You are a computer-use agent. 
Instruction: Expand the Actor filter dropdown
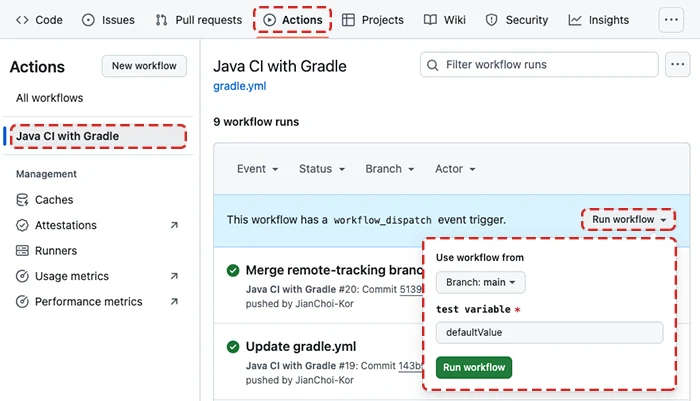click(455, 169)
